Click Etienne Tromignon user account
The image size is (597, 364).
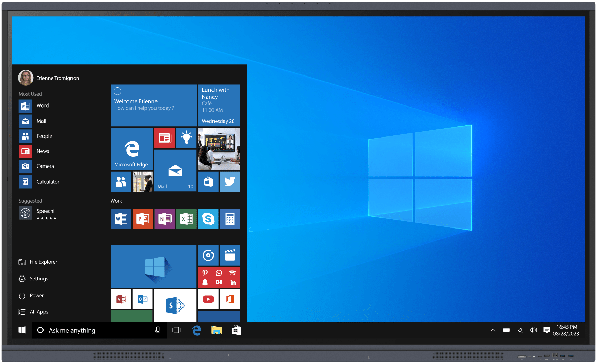coord(49,78)
